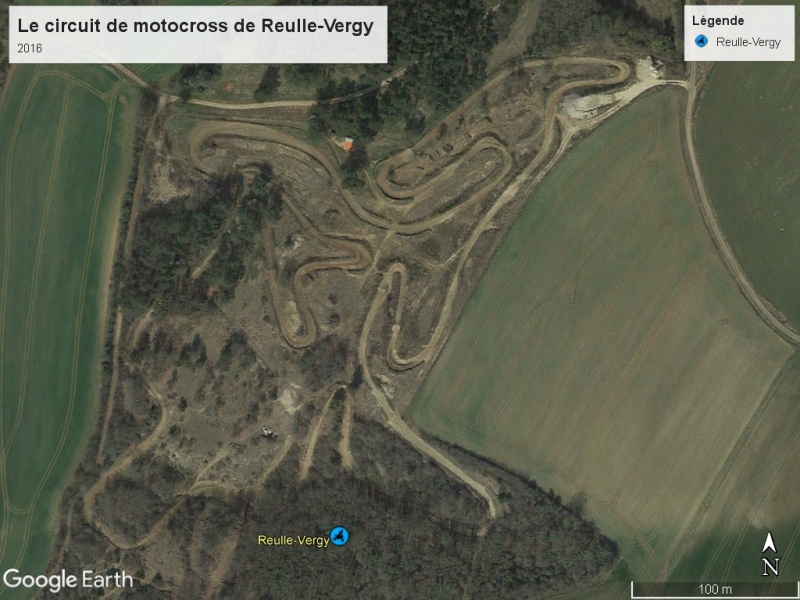The image size is (800, 600).
Task: Click the '2016' date subtitle
Action: pyautogui.click(x=30, y=48)
